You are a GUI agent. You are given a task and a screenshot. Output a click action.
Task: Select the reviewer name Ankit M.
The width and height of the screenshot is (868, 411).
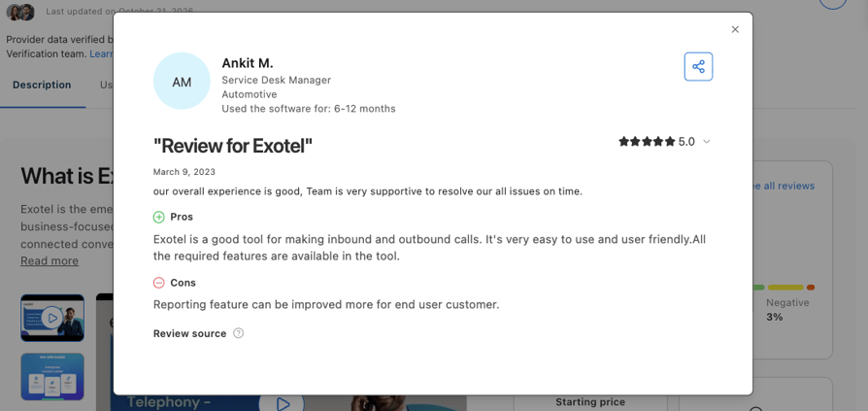coord(248,63)
